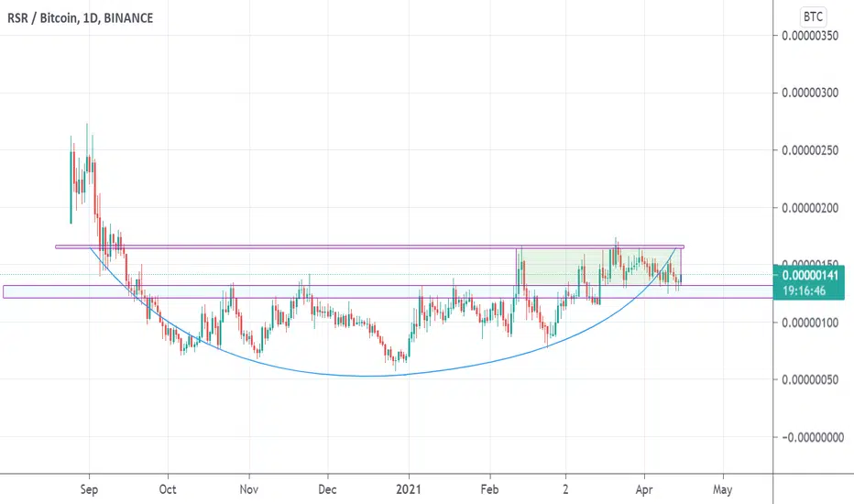This screenshot has width=854, height=504.
Task: Select the upper purple resistance line
Action: pos(369,247)
